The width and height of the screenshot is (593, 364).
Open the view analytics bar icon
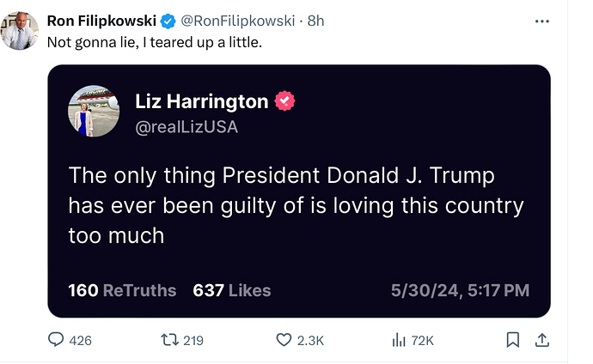399,340
